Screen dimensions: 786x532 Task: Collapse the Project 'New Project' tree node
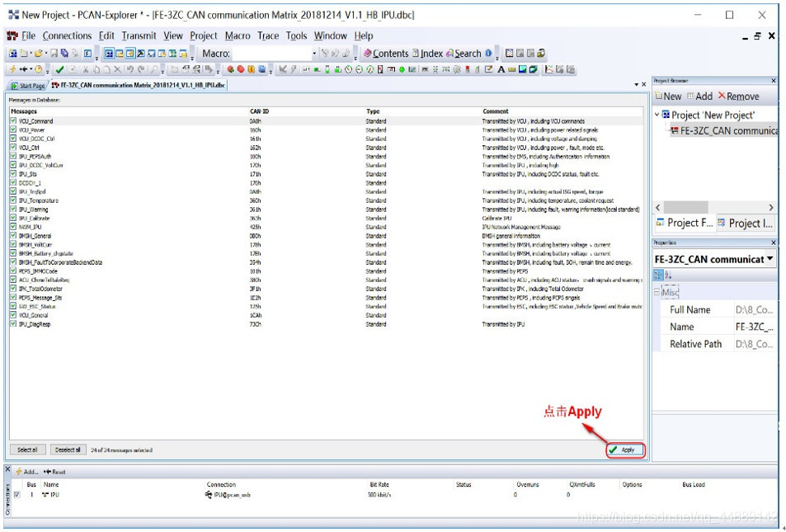click(657, 115)
